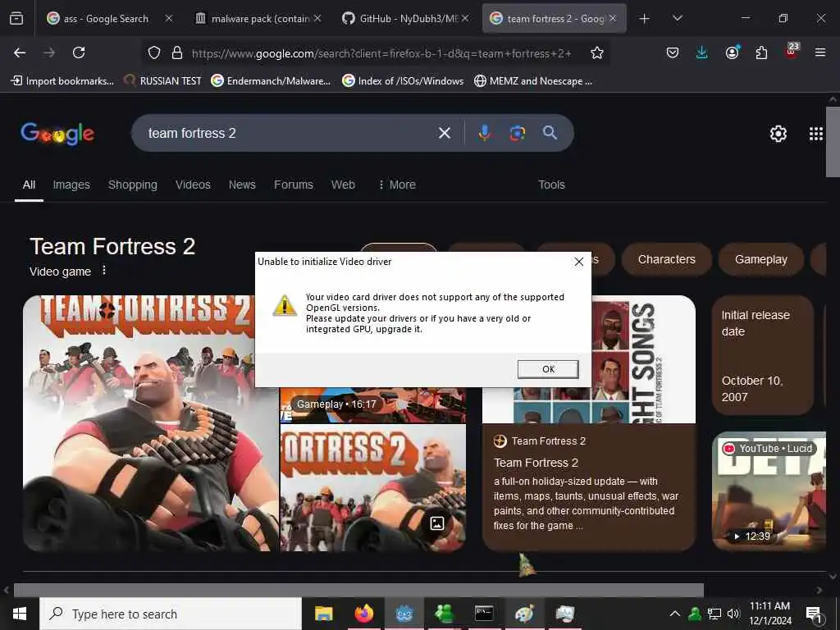Click the uBlock extension badge showing 23
Image resolution: width=840 pixels, height=630 pixels.
[x=792, y=51]
